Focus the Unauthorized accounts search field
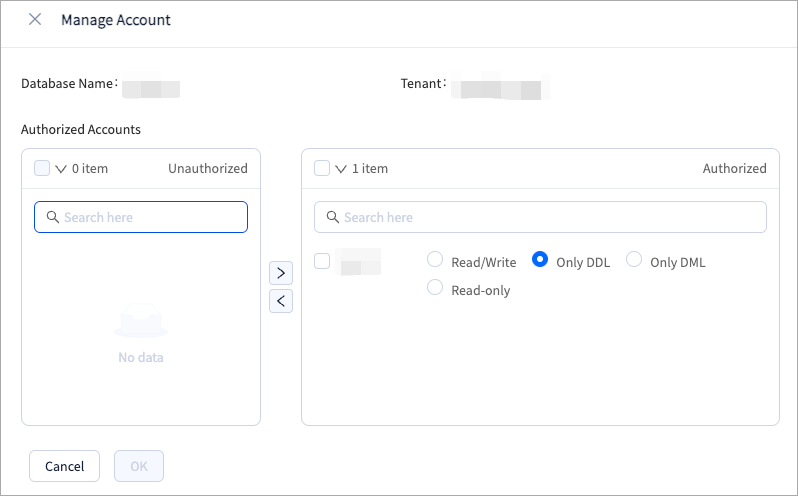The width and height of the screenshot is (798, 496). 150,217
